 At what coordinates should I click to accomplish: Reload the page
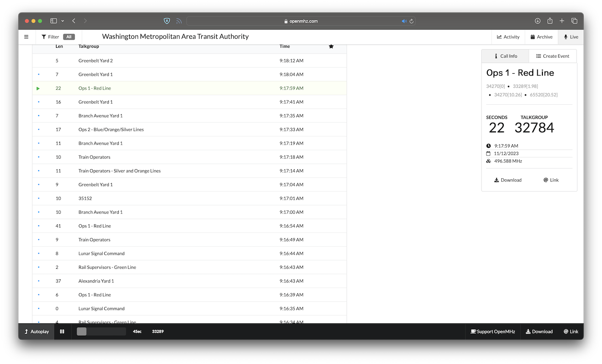[411, 21]
